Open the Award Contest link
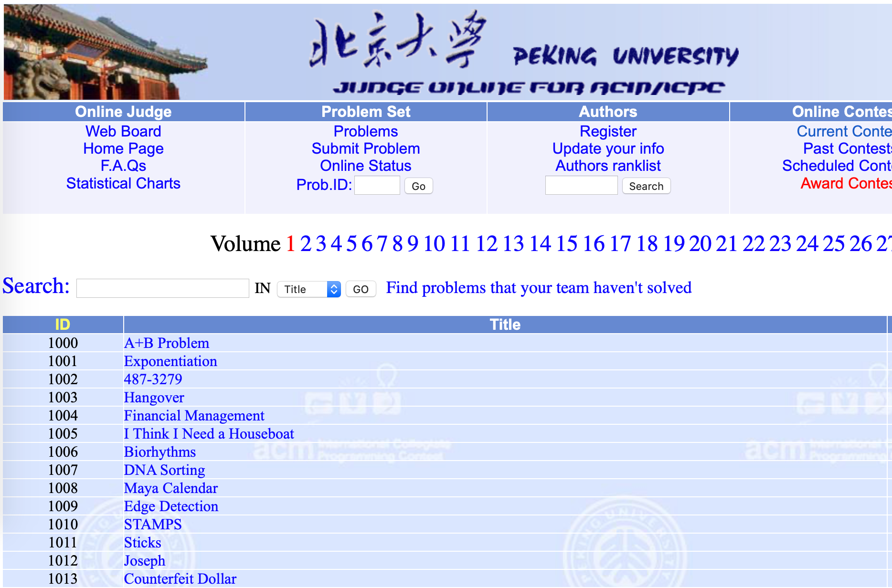Image resolution: width=892 pixels, height=588 pixels. point(846,183)
